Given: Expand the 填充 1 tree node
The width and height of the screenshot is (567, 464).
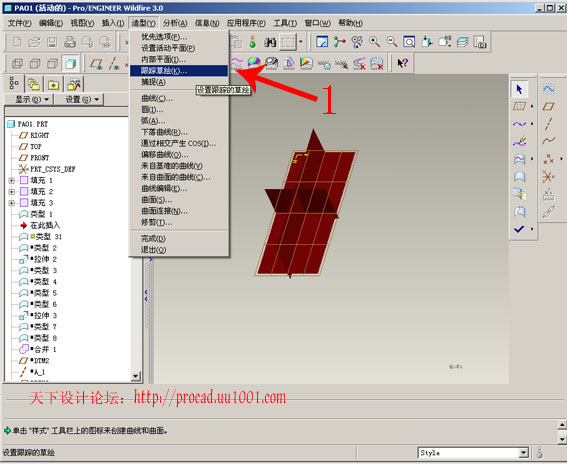Looking at the screenshot, I should pos(12,180).
